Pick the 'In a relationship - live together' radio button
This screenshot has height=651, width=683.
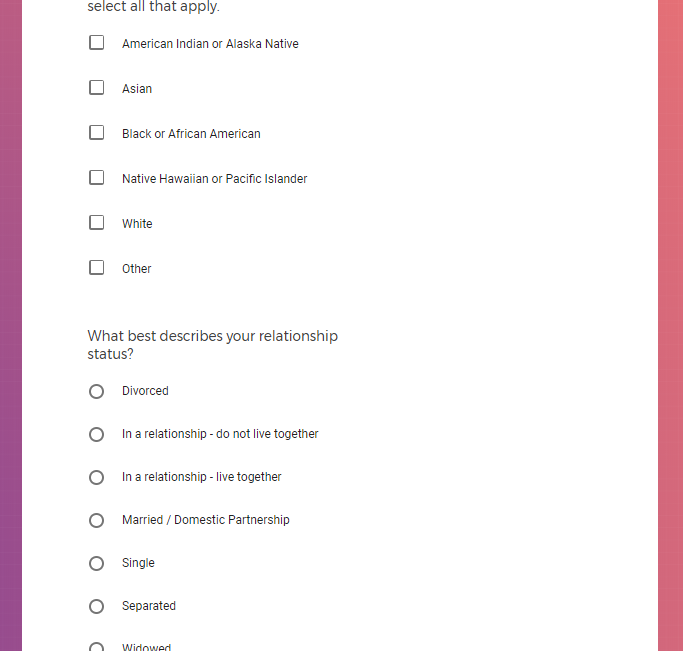[x=97, y=477]
